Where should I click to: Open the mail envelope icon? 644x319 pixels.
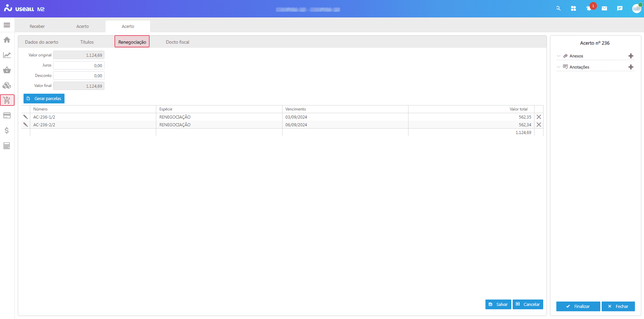[x=604, y=9]
